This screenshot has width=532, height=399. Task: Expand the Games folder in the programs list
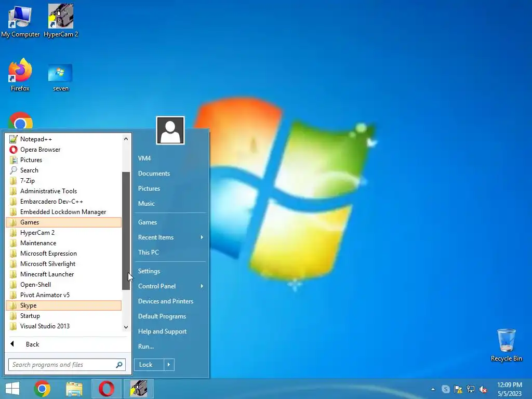pyautogui.click(x=64, y=222)
